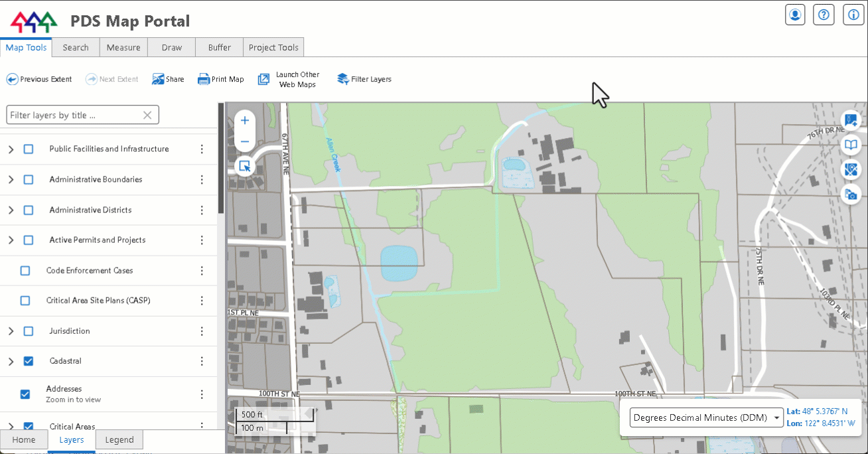Zoom out with the minus button
The image size is (868, 454).
245,141
